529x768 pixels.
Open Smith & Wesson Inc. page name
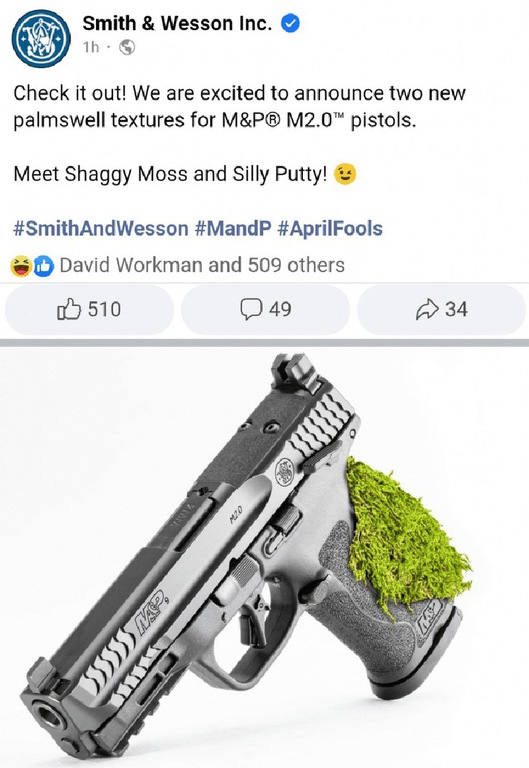click(177, 23)
